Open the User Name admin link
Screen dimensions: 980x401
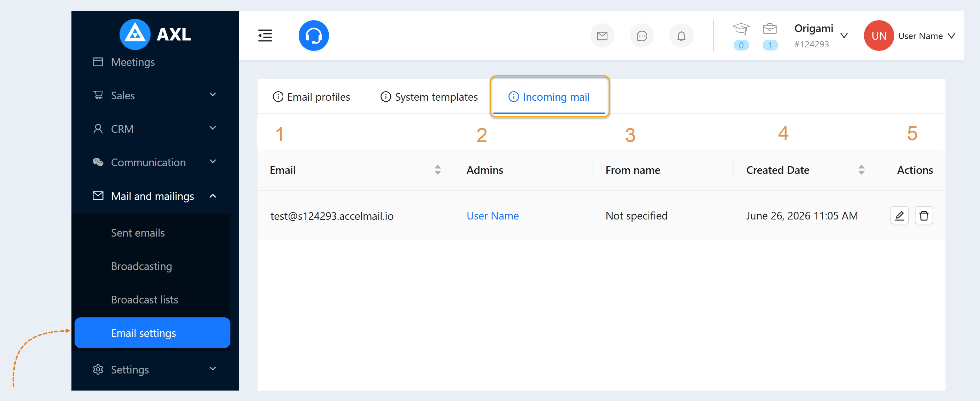coord(492,216)
